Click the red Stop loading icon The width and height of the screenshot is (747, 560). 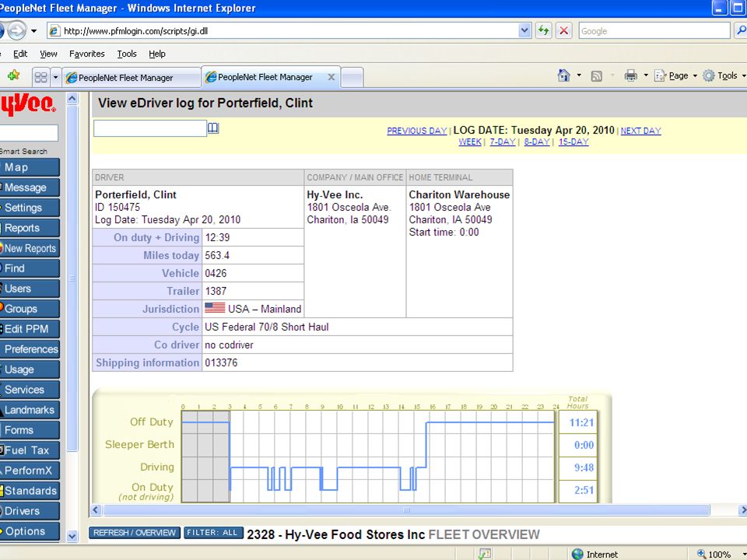pos(563,31)
